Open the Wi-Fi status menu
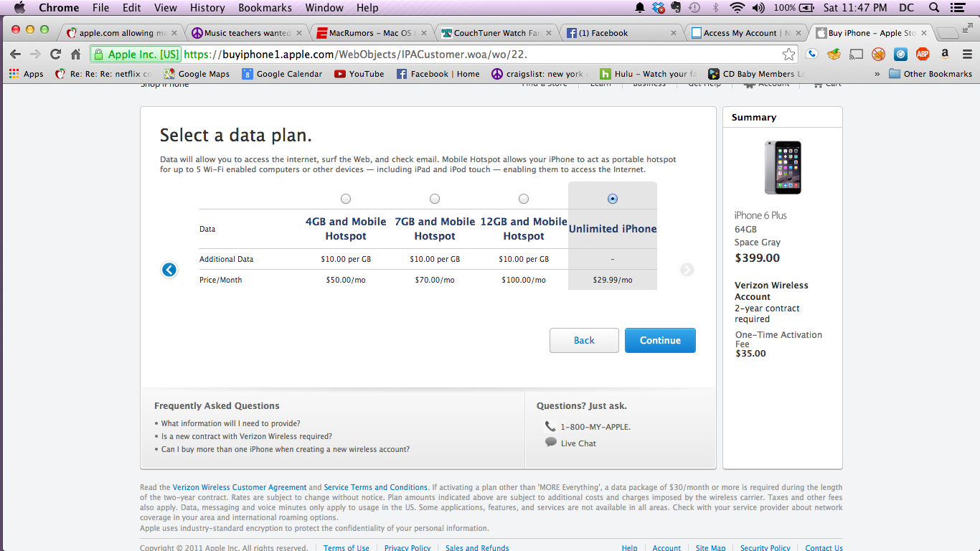 point(737,8)
